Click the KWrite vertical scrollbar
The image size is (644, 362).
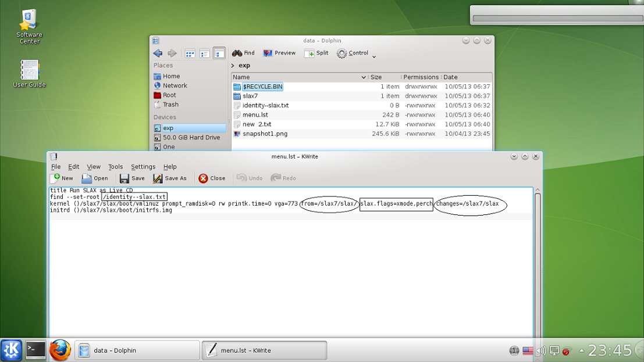click(x=538, y=265)
